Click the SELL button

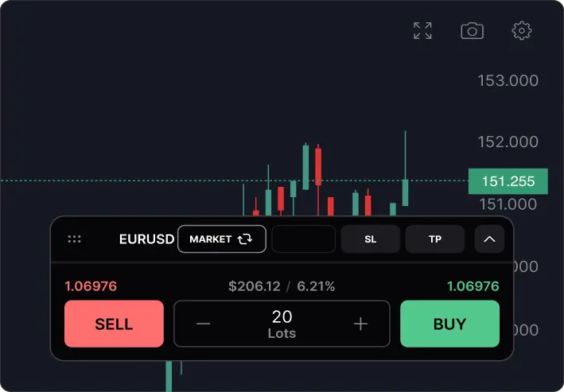click(x=114, y=324)
